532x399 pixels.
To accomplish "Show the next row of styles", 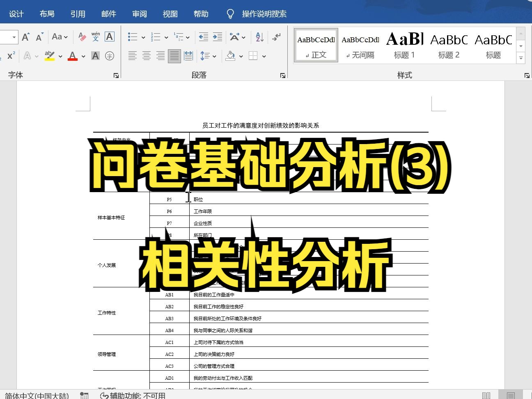I will pyautogui.click(x=521, y=46).
